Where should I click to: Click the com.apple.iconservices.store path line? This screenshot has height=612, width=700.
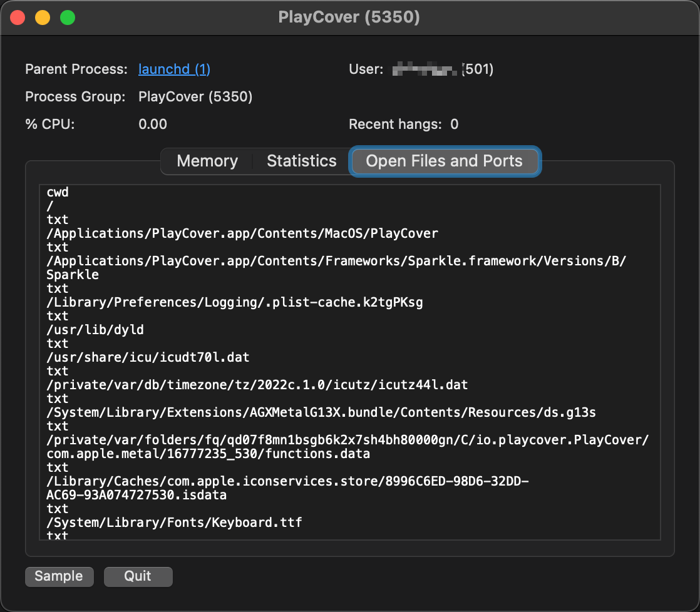(x=287, y=481)
